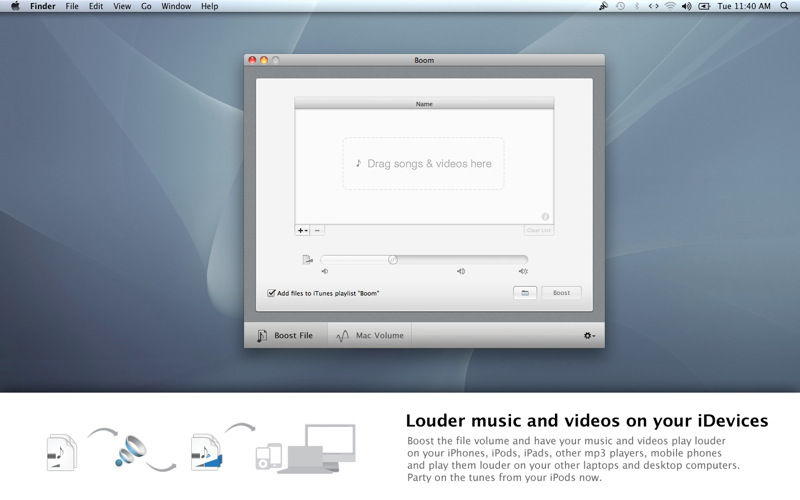
Task: Open the Go menu
Action: [146, 6]
